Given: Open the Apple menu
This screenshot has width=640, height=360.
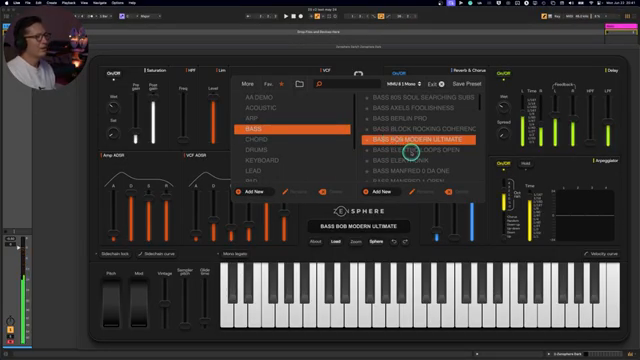Looking at the screenshot, I should tap(7, 3).
